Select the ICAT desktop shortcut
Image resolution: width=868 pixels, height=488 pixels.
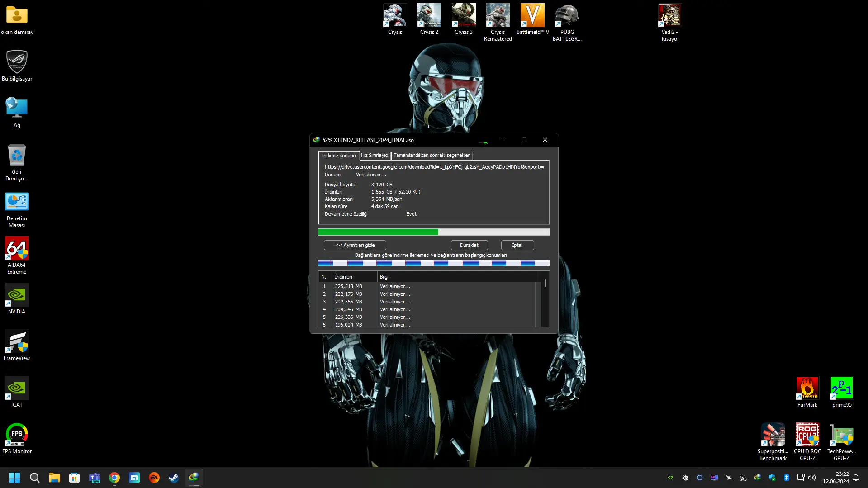pyautogui.click(x=17, y=392)
